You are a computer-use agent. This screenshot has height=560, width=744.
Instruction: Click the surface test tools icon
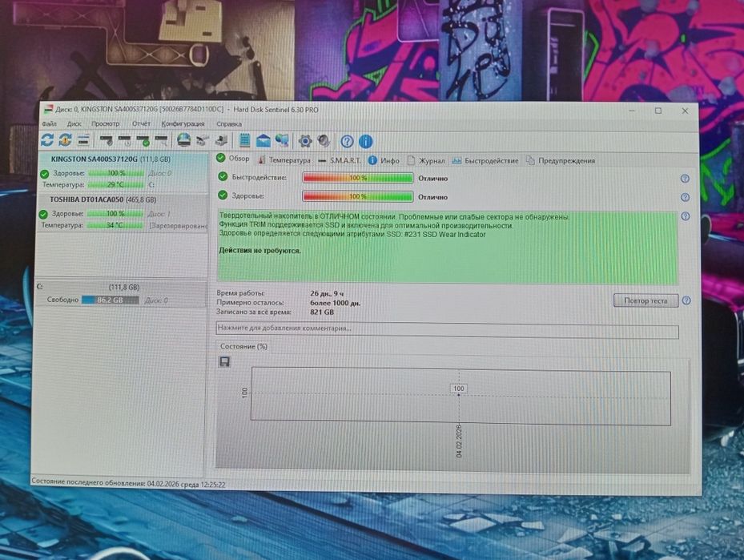(203, 140)
